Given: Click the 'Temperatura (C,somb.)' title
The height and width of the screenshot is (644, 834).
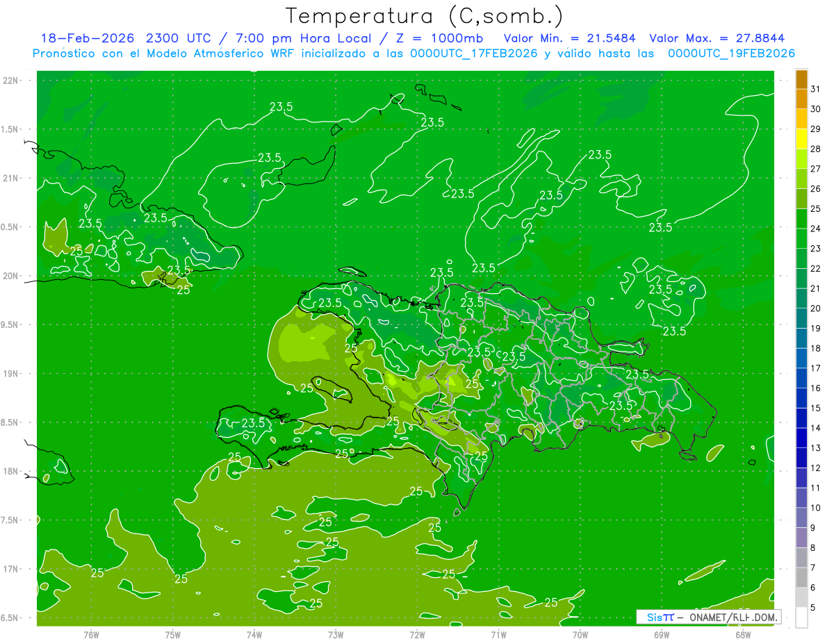Looking at the screenshot, I should point(425,15).
